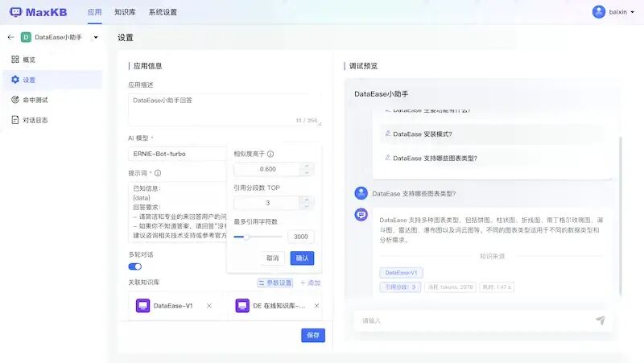The height and width of the screenshot is (363, 644).
Task: Click the 消耗 tokens tag
Action: 450,287
